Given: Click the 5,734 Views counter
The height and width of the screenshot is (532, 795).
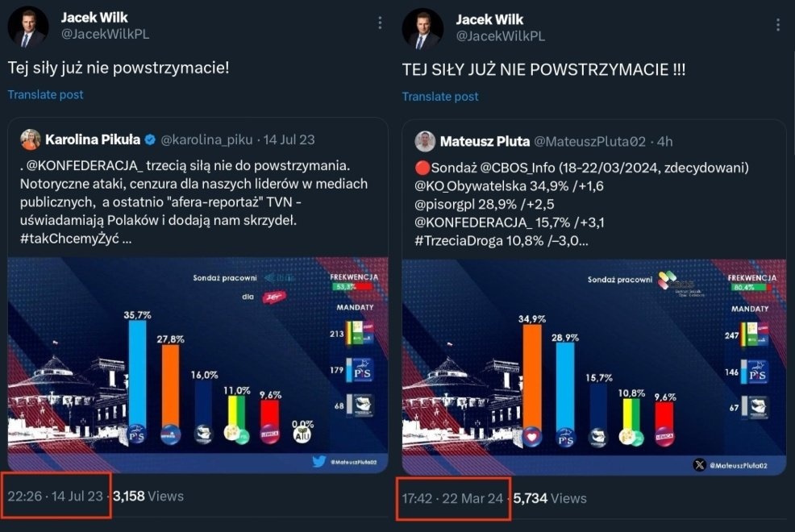Looking at the screenshot, I should point(552,498).
